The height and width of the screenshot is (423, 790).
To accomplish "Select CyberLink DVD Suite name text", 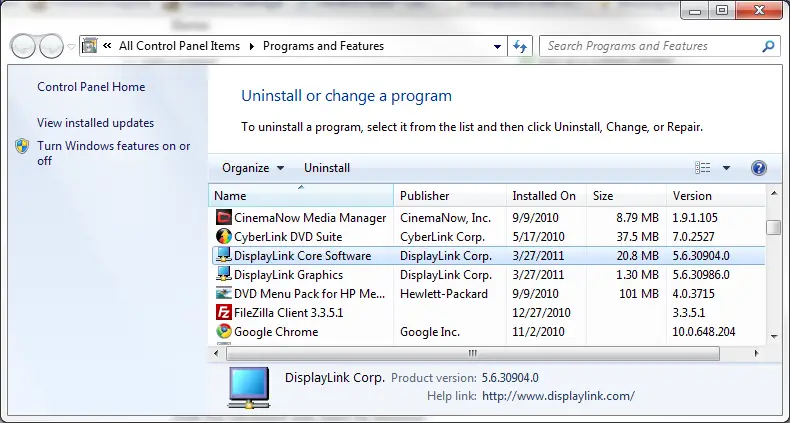I will coord(288,237).
